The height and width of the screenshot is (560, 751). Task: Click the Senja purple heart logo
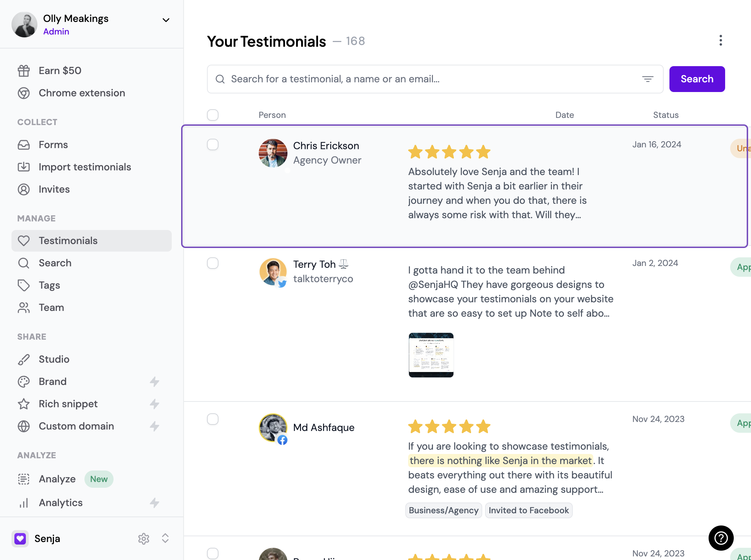coord(20,538)
